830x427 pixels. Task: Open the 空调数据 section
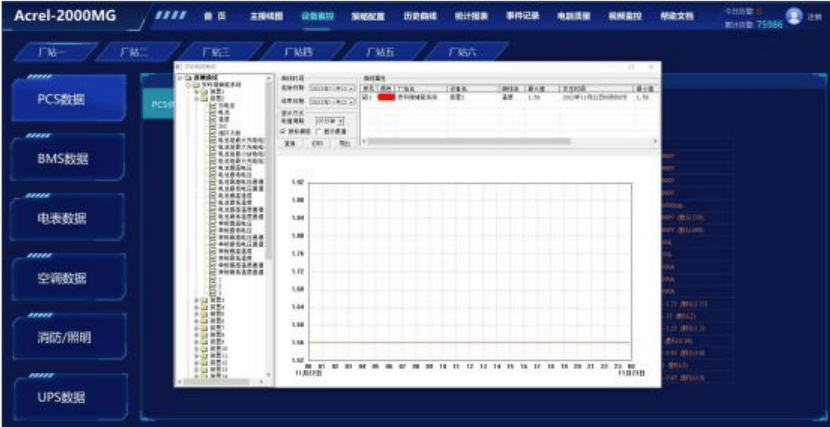coord(69,278)
